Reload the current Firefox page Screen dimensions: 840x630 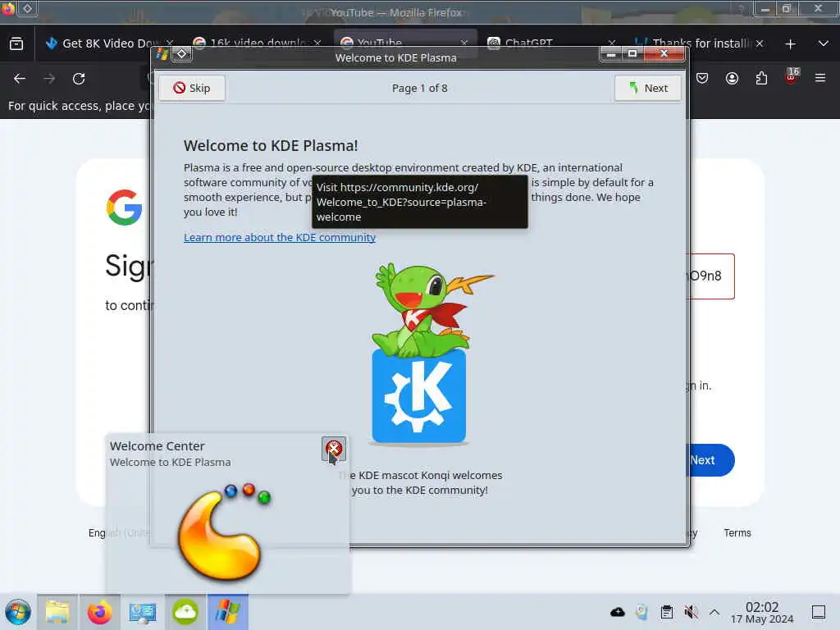point(79,79)
